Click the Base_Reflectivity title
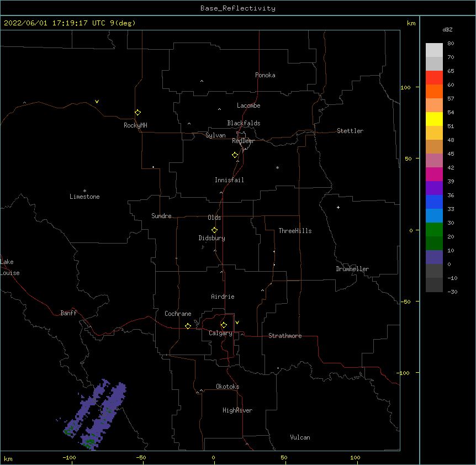This screenshot has width=476, height=465. 238,8
